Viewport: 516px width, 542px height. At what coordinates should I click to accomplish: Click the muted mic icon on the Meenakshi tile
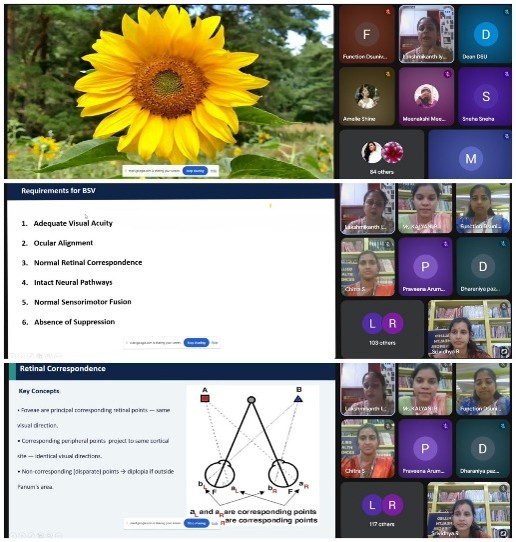tap(447, 74)
